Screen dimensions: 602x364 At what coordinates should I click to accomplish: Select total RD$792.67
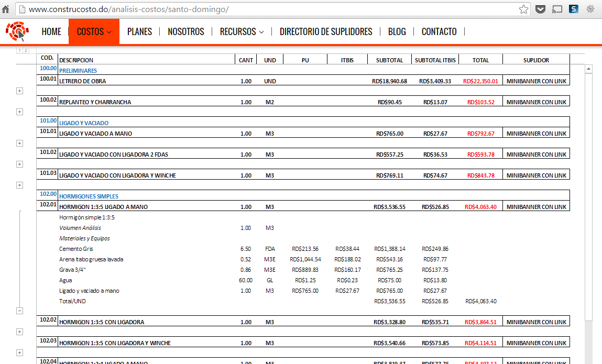pyautogui.click(x=480, y=134)
